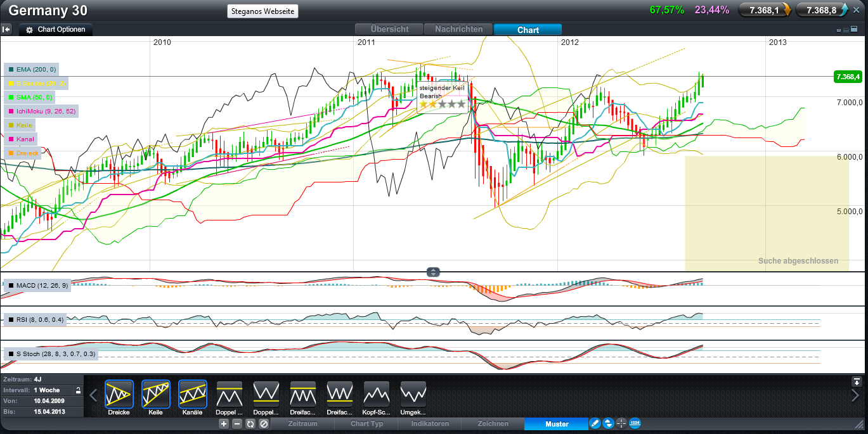This screenshot has width=868, height=434.
Task: Open the Bis date 15.04.2013 field
Action: [42, 412]
